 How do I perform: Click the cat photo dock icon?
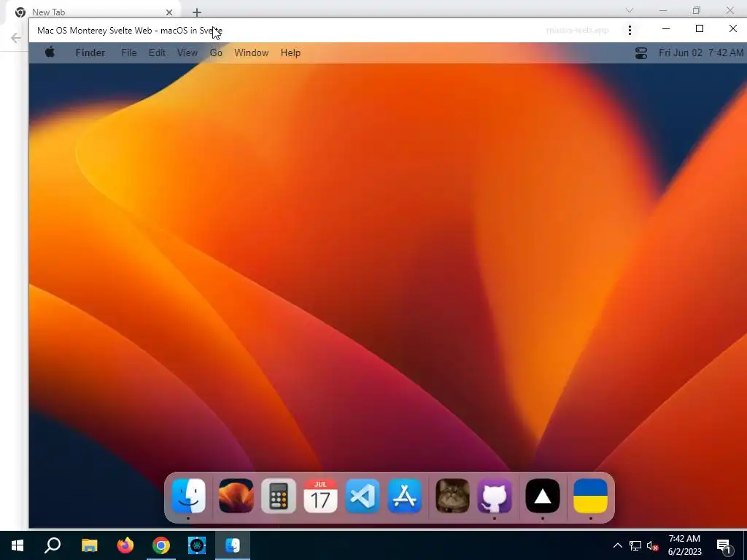452,496
